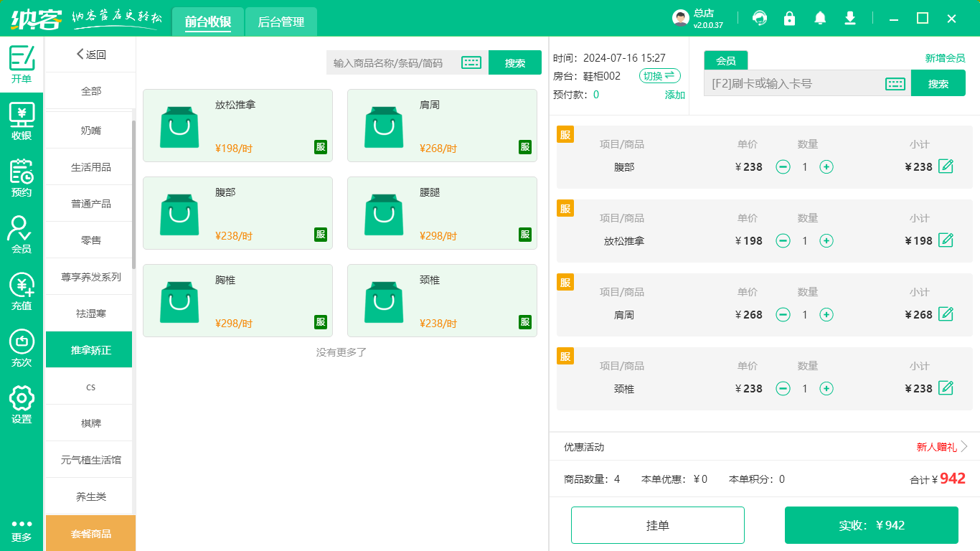Toggle the 切换 room switch button
This screenshot has width=980, height=551.
click(659, 76)
